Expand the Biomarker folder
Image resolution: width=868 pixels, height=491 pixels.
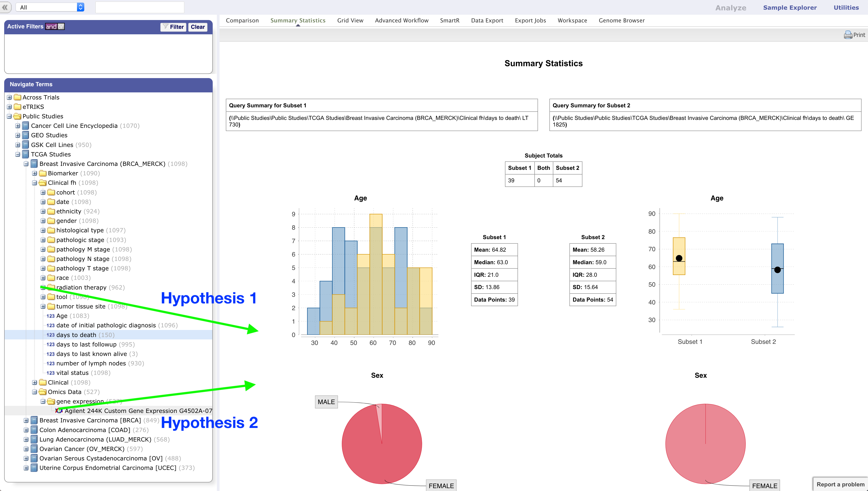(x=34, y=173)
